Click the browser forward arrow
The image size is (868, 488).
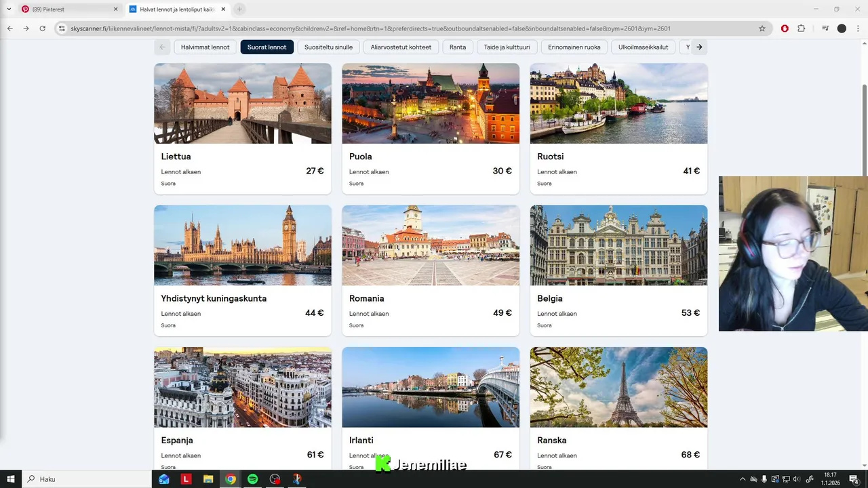tap(26, 28)
